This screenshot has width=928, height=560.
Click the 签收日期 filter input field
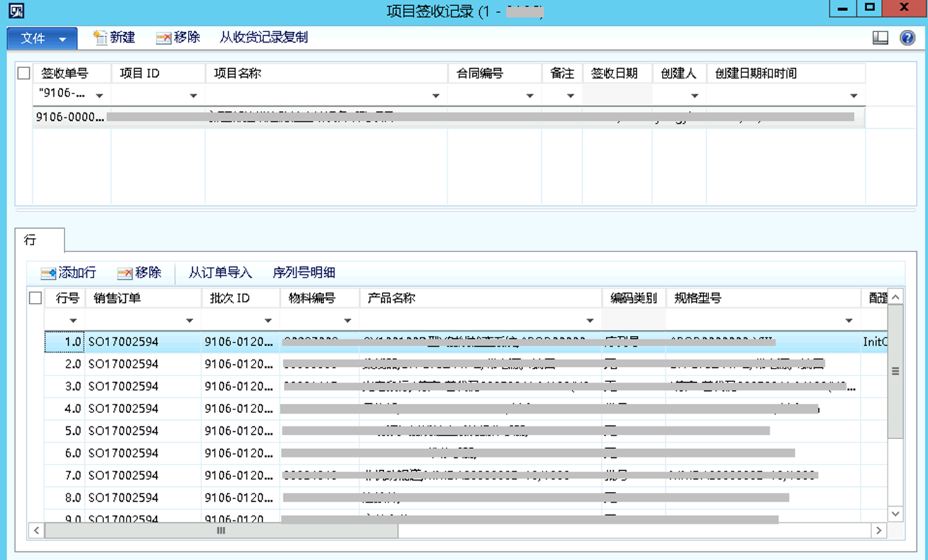coord(617,95)
